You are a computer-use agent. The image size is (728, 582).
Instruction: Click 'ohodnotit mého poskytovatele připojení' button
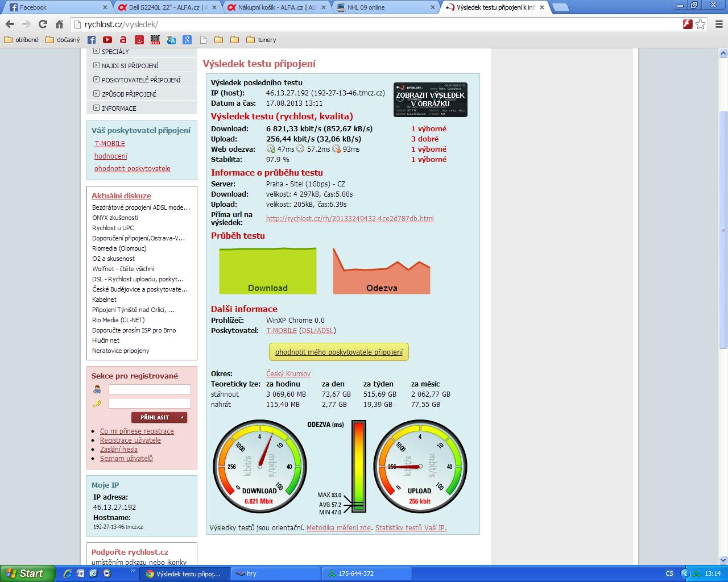(x=339, y=352)
